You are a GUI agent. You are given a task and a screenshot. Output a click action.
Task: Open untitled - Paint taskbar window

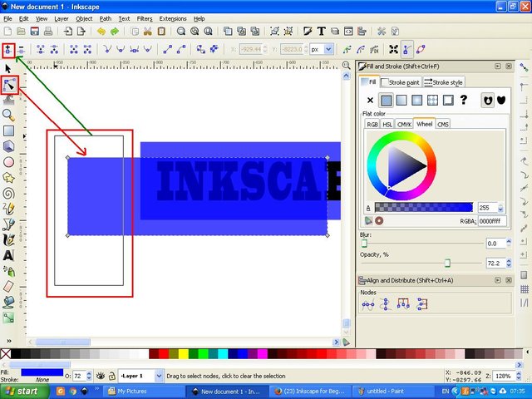(393, 392)
